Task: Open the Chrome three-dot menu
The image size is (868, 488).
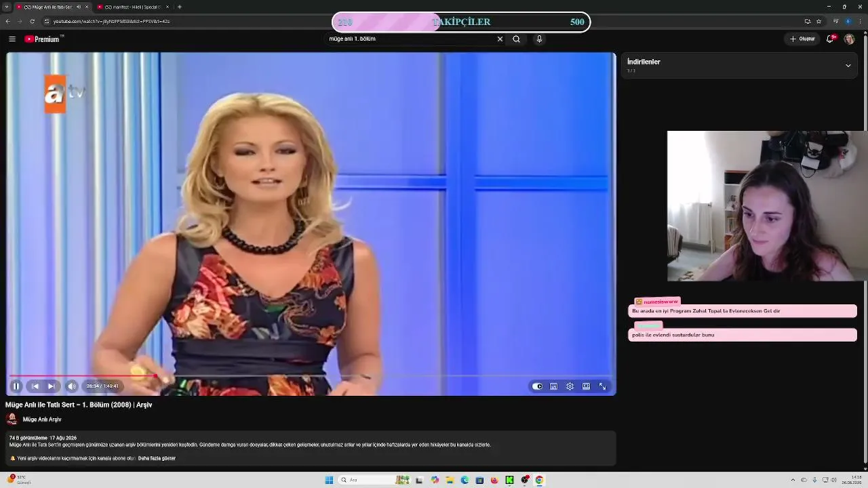Action: tap(861, 21)
